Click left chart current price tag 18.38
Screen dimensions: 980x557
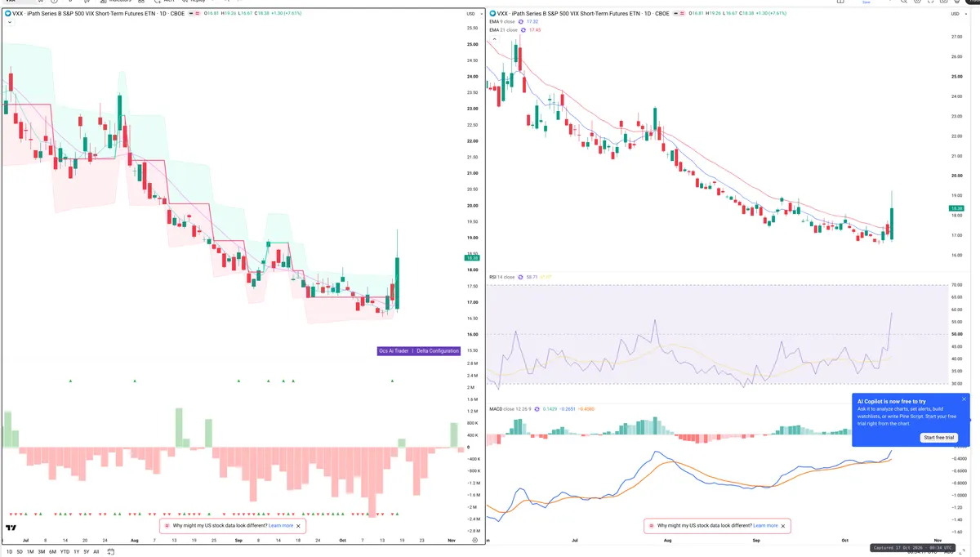[x=471, y=258]
